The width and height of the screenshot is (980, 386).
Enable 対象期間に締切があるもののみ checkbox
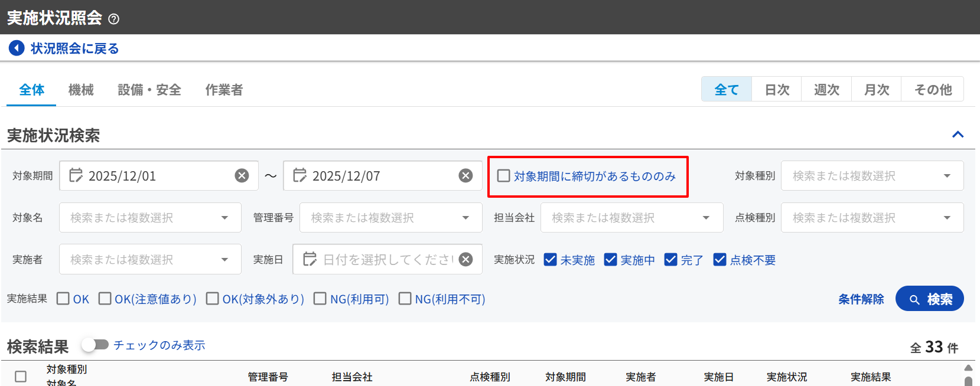(503, 176)
